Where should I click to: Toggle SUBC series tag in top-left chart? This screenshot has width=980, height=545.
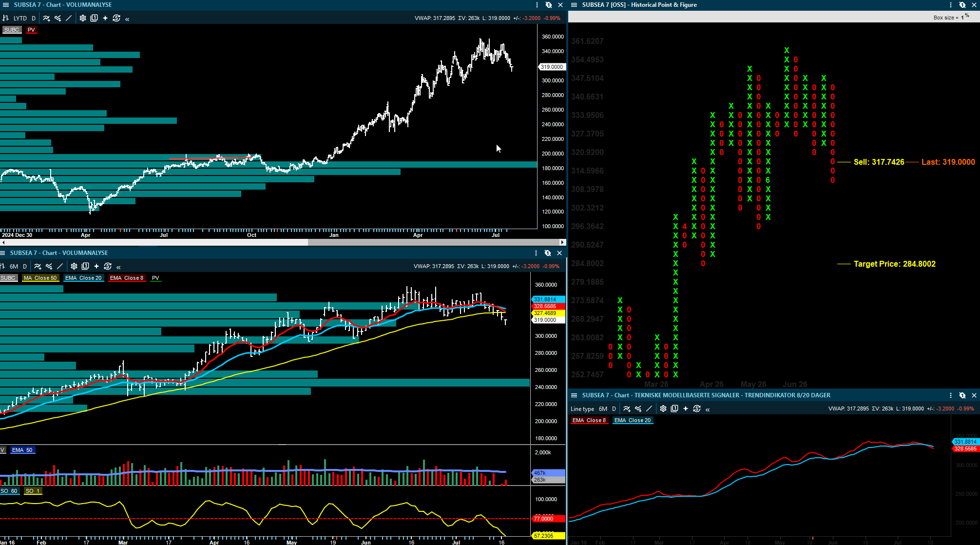pos(12,30)
